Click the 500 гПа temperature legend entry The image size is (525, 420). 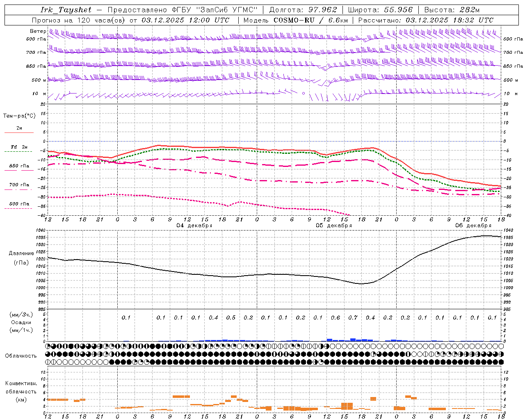click(19, 204)
